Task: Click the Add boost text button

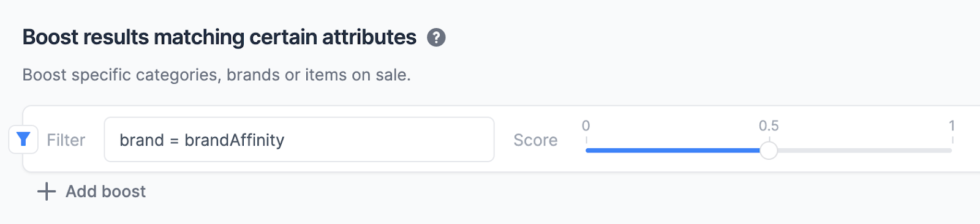Action: coord(105,192)
